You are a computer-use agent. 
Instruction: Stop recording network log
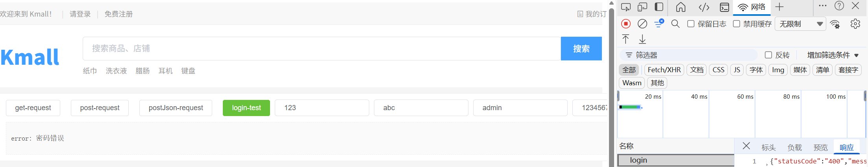click(626, 24)
